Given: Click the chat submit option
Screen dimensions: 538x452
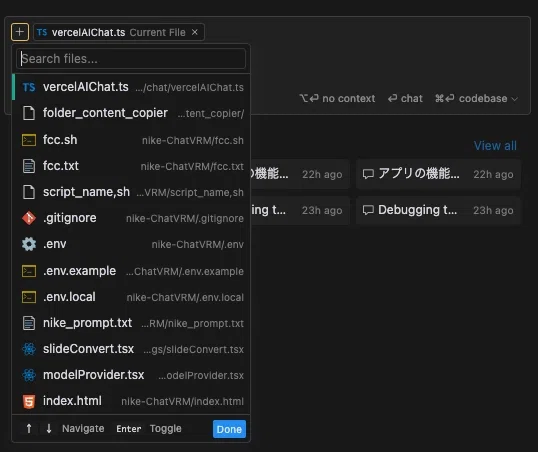Looking at the screenshot, I should (x=405, y=98).
